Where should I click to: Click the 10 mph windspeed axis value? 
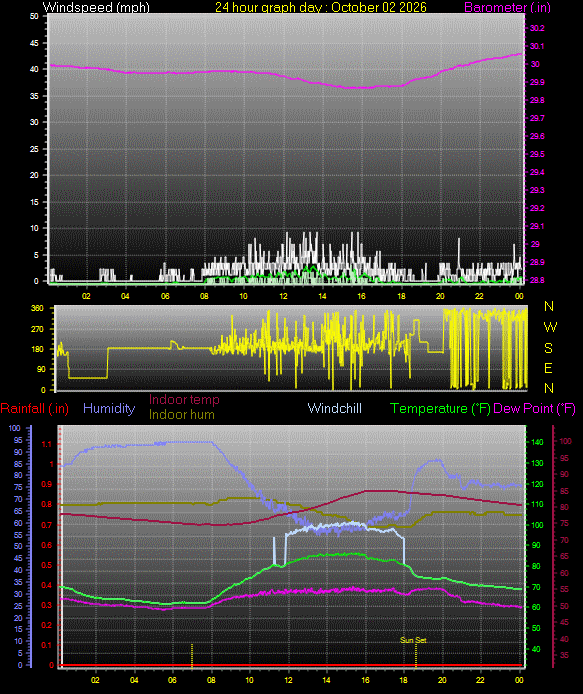[34, 228]
